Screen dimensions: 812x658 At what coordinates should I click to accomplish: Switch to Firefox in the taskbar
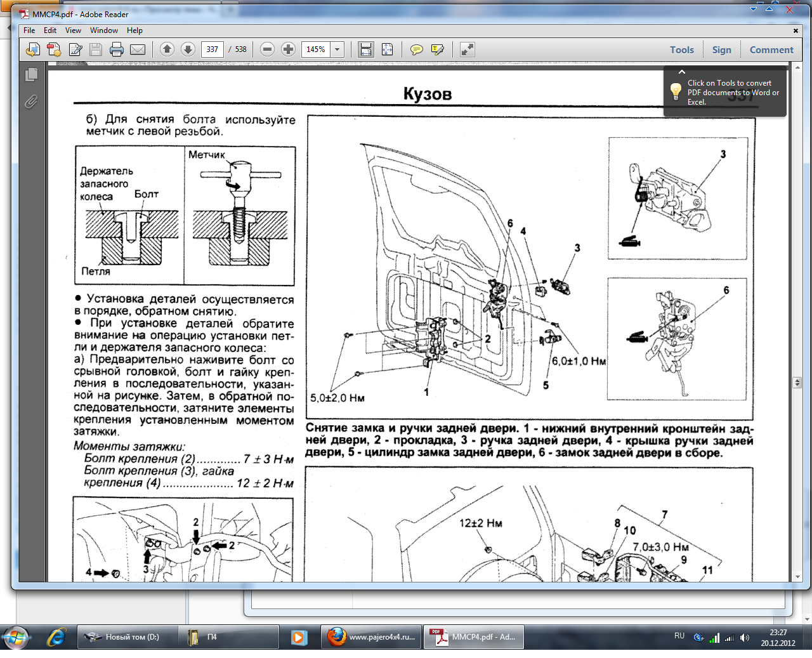(372, 637)
